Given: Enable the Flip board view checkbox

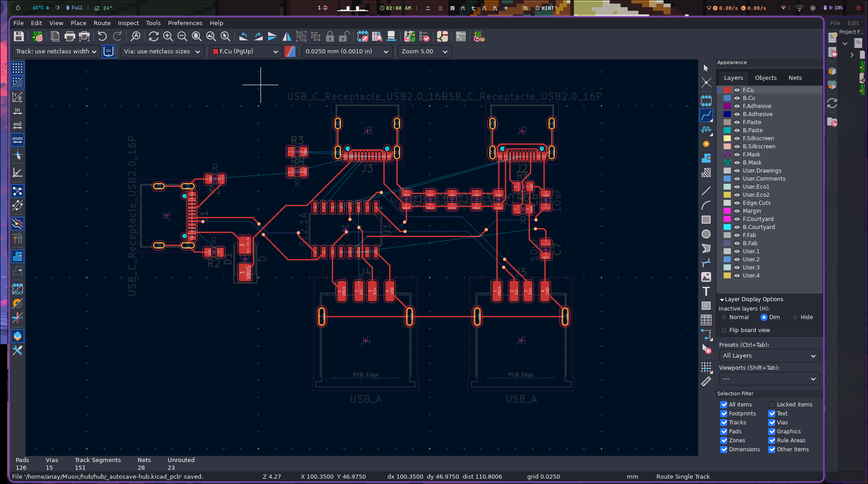Looking at the screenshot, I should [x=724, y=330].
